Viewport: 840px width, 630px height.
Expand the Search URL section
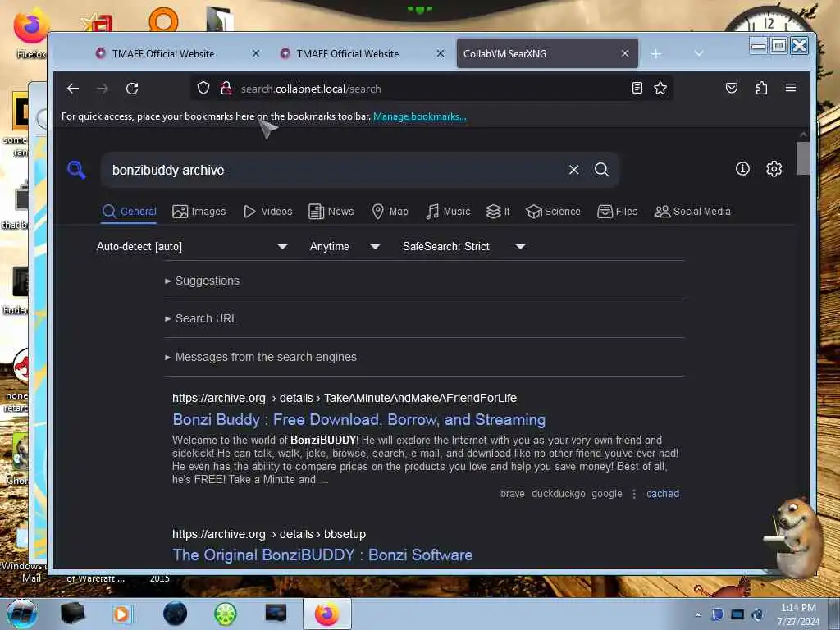pyautogui.click(x=202, y=318)
